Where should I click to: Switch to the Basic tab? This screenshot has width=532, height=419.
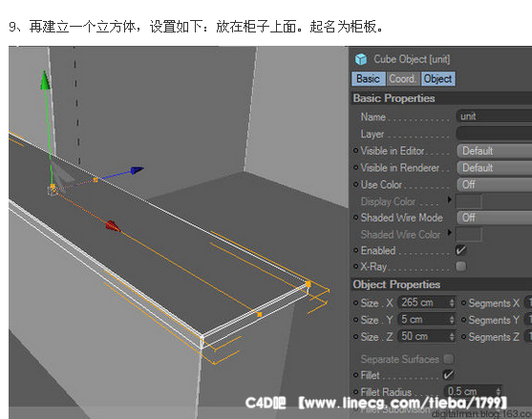point(368,78)
